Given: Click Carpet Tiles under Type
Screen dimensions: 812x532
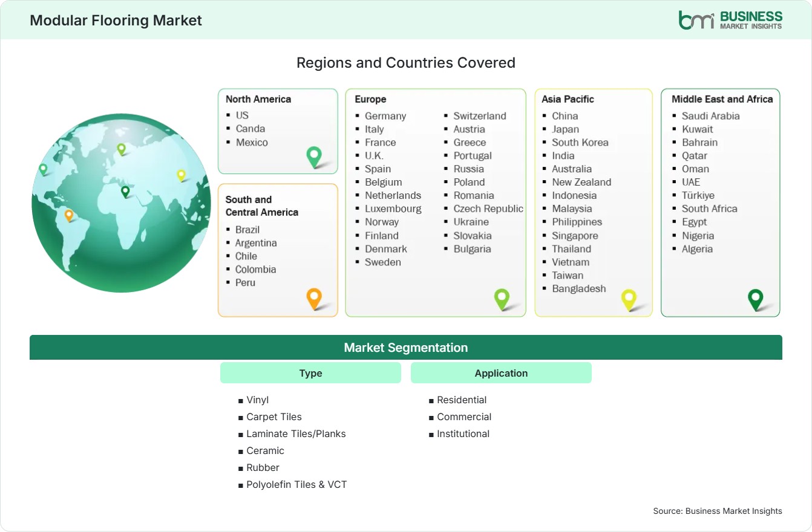Looking at the screenshot, I should tap(274, 417).
